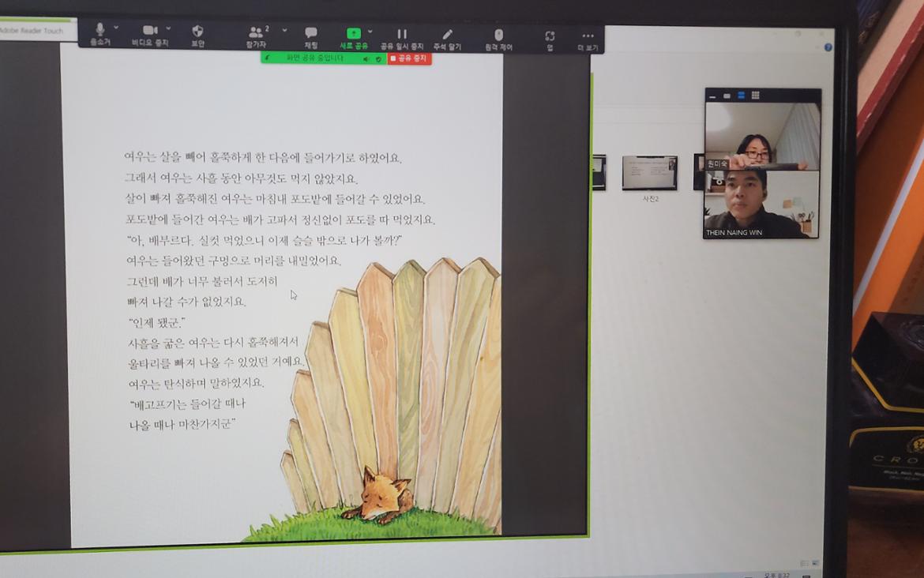Minimize the floating video panel
The height and width of the screenshot is (578, 924).
(x=713, y=96)
